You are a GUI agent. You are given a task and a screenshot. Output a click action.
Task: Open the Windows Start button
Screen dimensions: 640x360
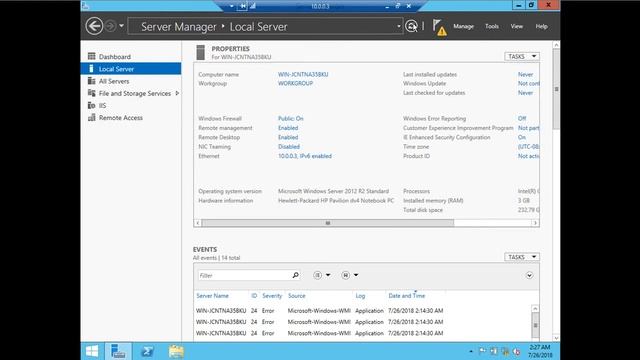tap(92, 351)
